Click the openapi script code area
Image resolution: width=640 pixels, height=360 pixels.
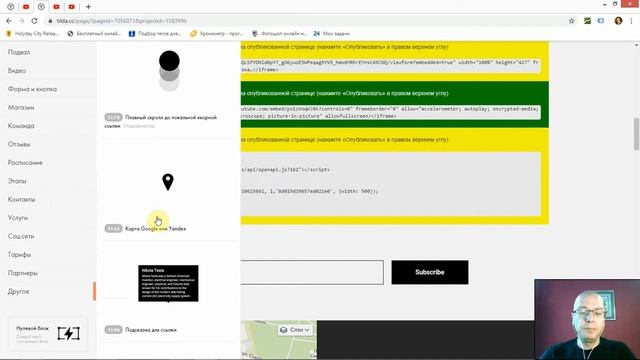tap(391, 184)
